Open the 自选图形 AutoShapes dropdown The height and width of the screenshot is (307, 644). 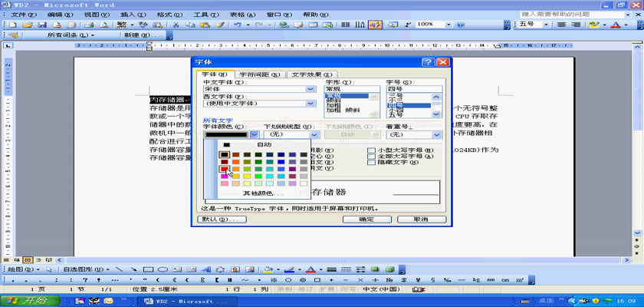point(86,269)
